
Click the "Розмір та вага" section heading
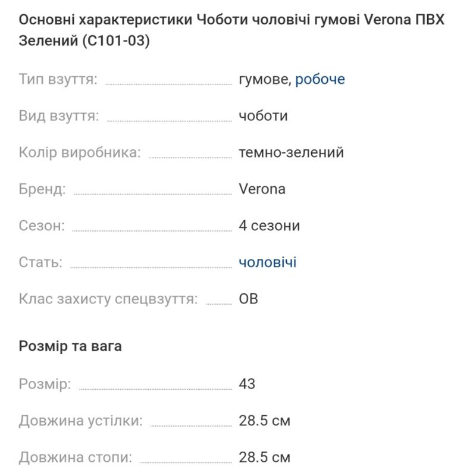[x=70, y=346]
